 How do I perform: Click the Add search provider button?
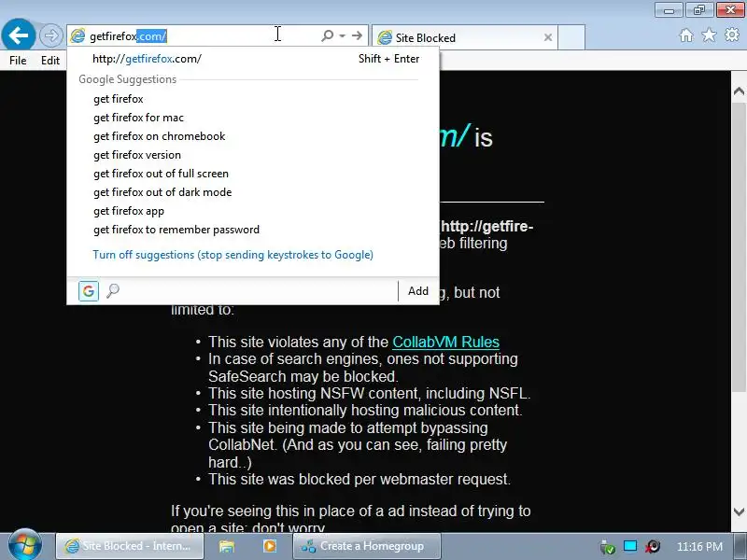click(417, 291)
